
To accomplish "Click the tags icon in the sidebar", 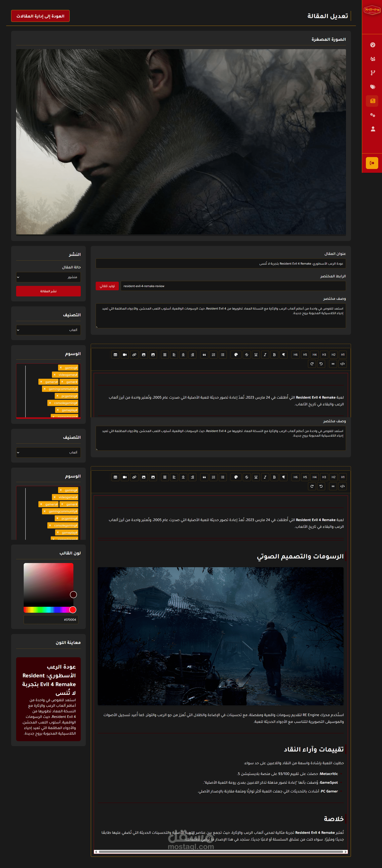I will coord(372,87).
